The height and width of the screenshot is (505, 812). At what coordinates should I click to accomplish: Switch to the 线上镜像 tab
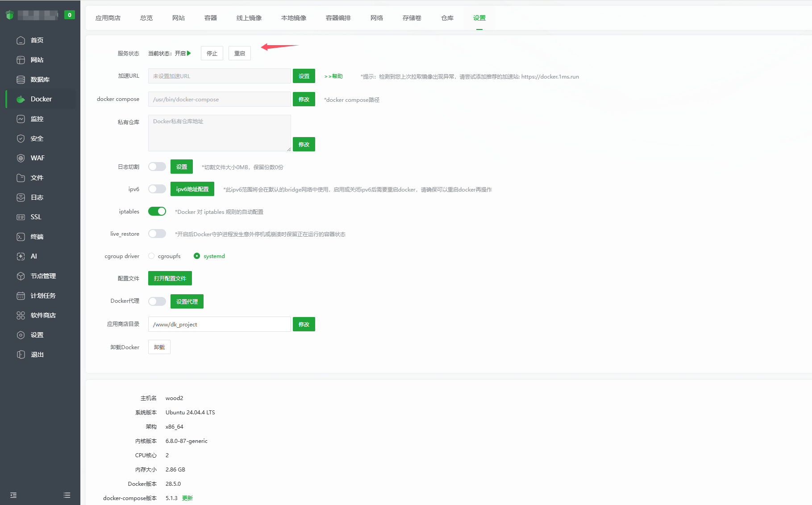pos(249,18)
